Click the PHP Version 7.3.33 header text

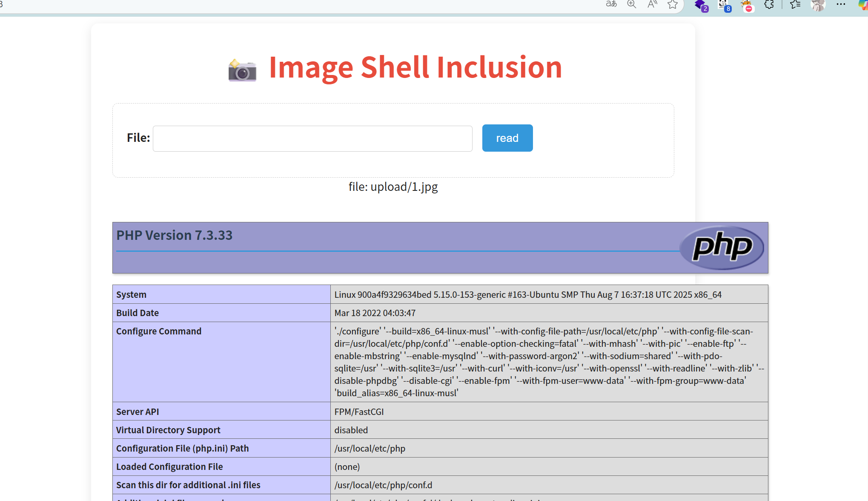tap(175, 235)
